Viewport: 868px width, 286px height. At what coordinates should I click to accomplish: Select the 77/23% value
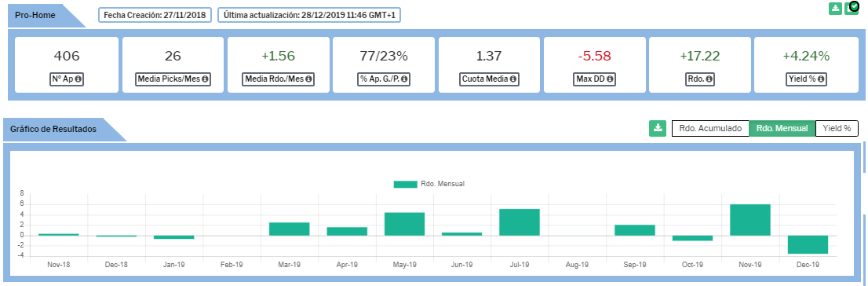pos(385,56)
